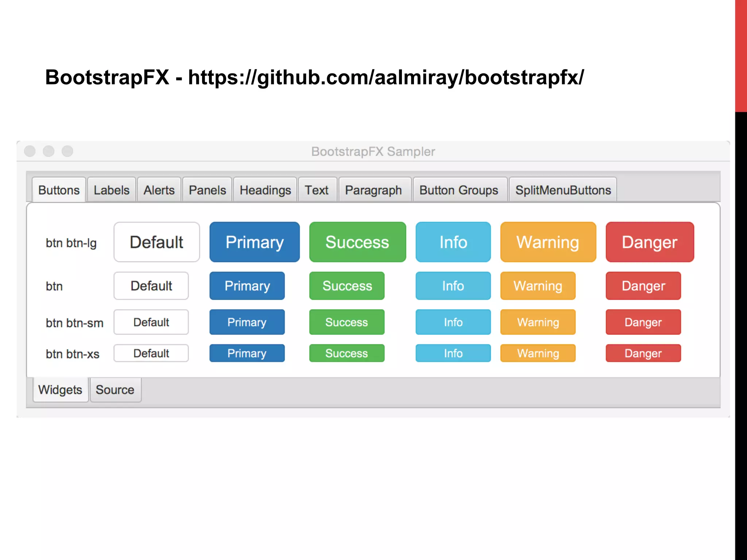Image resolution: width=747 pixels, height=560 pixels.
Task: Click the BootstrapFX Sampler title bar
Action: coord(373,151)
